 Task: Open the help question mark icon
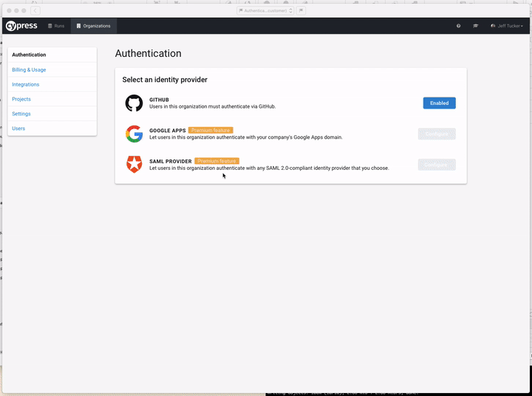[x=458, y=26]
